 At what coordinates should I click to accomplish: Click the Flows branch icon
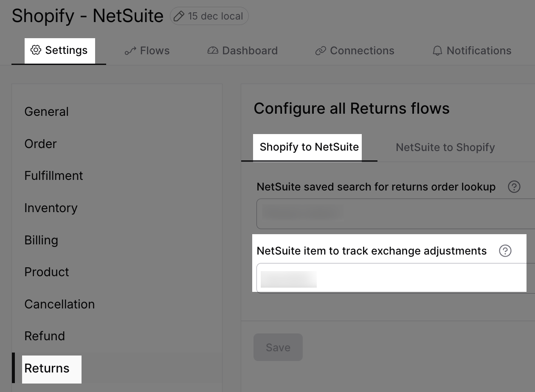pos(130,51)
